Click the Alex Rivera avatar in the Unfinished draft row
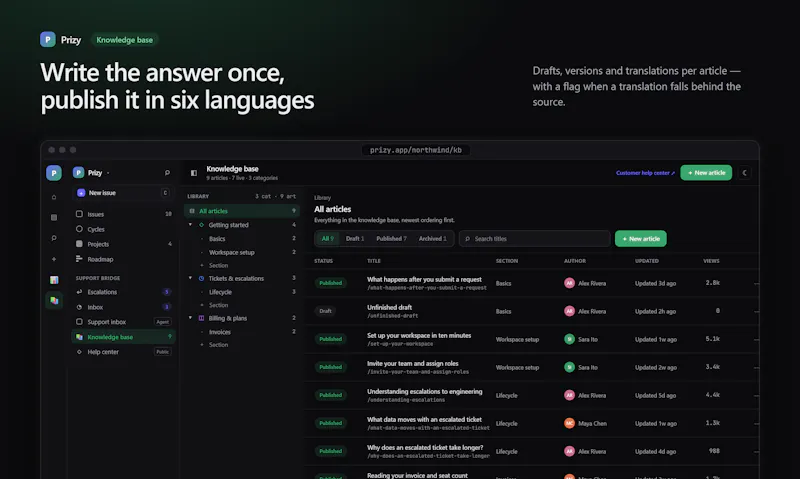Viewport: 800px width, 479px height. (569, 311)
